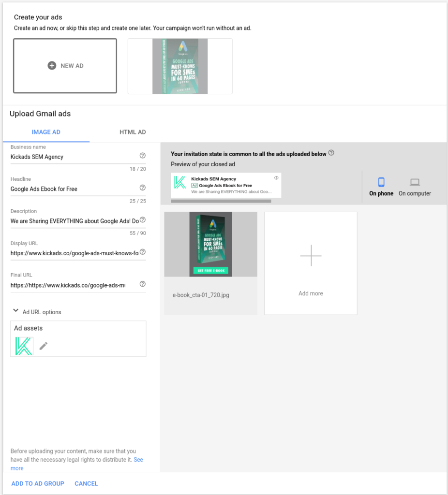Click the On computer label

pyautogui.click(x=415, y=193)
